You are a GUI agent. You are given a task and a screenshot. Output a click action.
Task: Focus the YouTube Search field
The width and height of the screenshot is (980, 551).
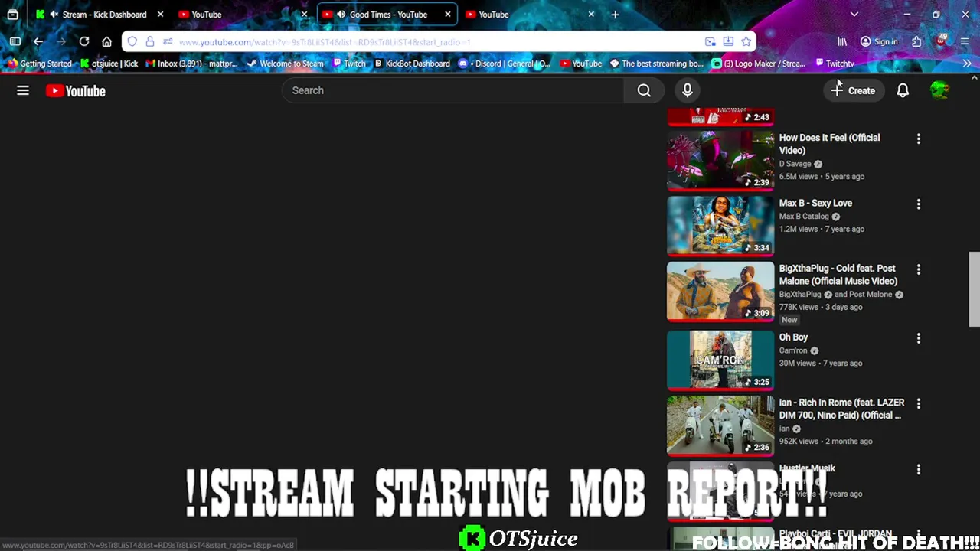453,90
